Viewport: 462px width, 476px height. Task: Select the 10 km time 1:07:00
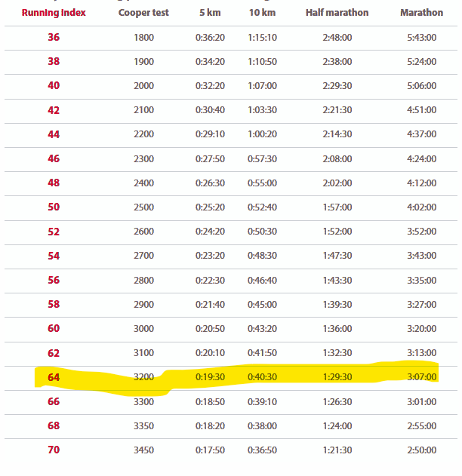coord(262,86)
